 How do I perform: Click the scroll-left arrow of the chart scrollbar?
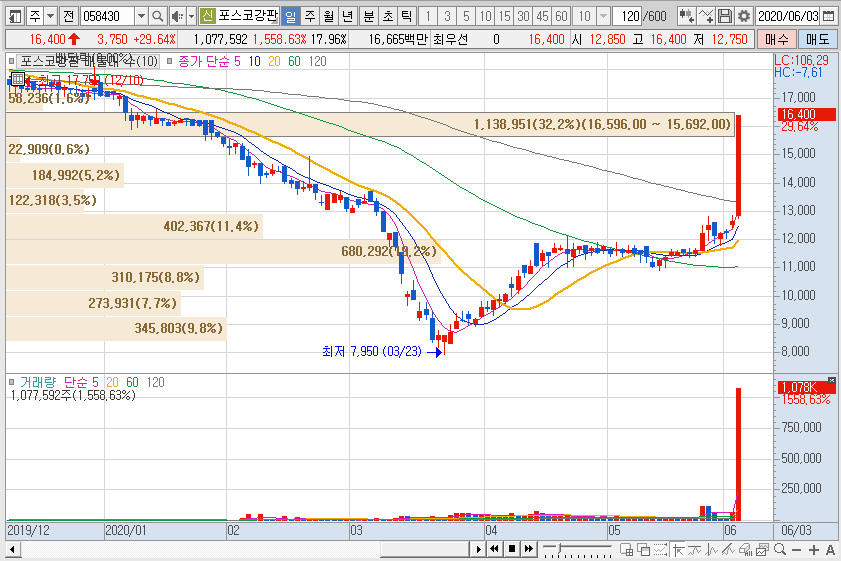[13, 549]
